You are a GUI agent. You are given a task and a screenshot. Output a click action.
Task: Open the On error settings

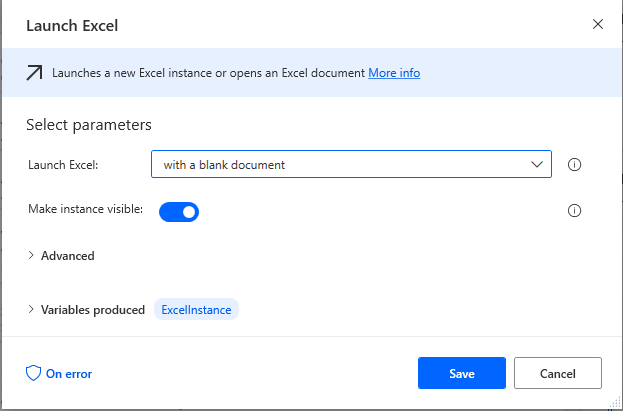[x=59, y=374]
